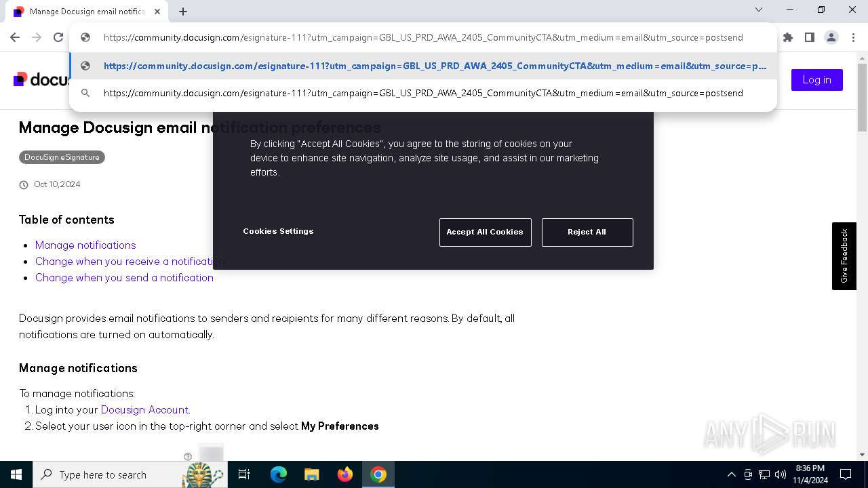Click the network icon in the system tray
Viewport: 868px width, 488px height.
pyautogui.click(x=764, y=474)
